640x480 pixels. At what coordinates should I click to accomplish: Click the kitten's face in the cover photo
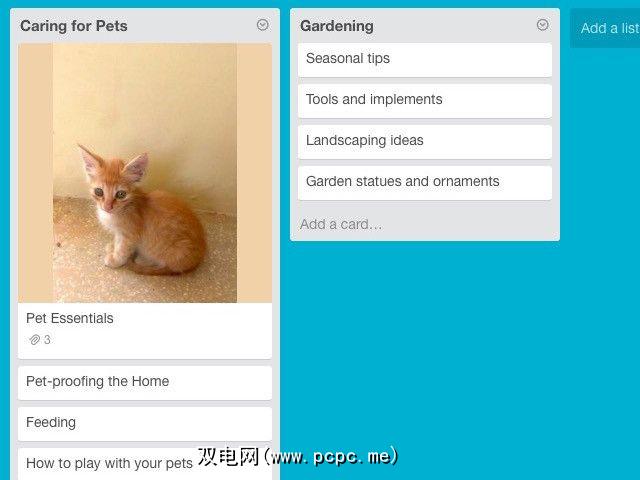pyautogui.click(x=109, y=190)
